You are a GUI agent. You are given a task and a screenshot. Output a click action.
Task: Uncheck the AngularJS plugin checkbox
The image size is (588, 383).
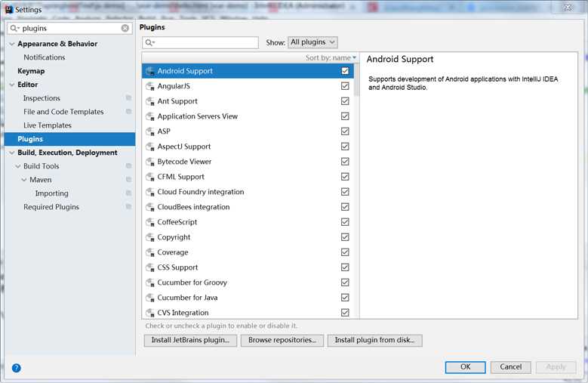345,86
